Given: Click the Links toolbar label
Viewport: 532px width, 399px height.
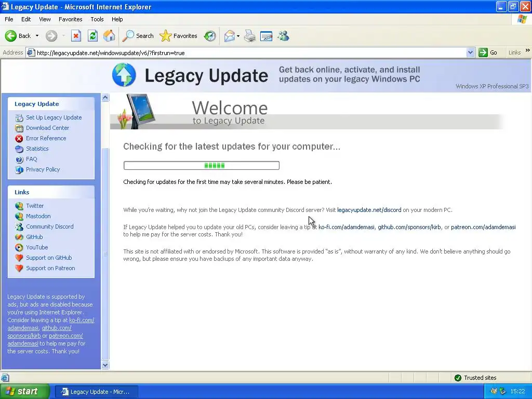Looking at the screenshot, I should click(x=515, y=52).
